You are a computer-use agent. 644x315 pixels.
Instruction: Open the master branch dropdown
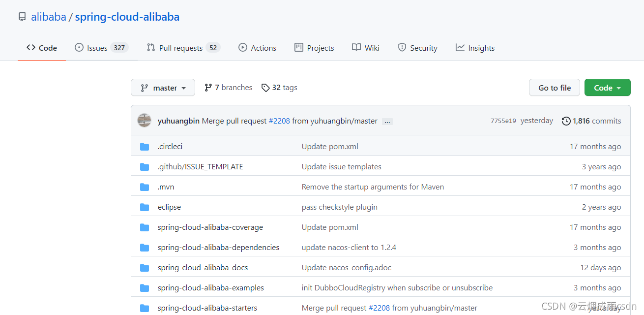click(x=163, y=88)
